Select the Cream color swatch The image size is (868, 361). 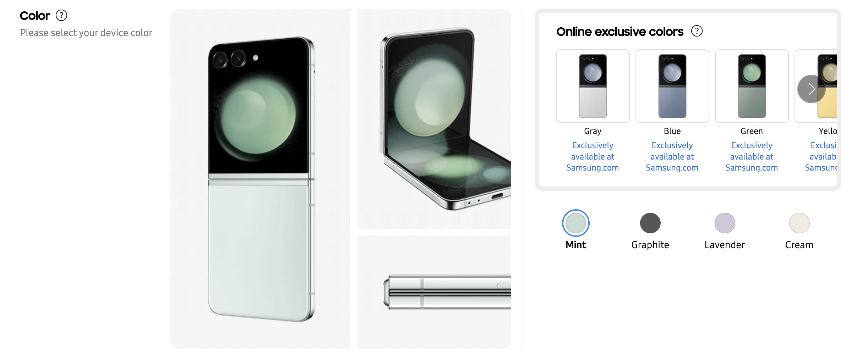click(x=799, y=223)
